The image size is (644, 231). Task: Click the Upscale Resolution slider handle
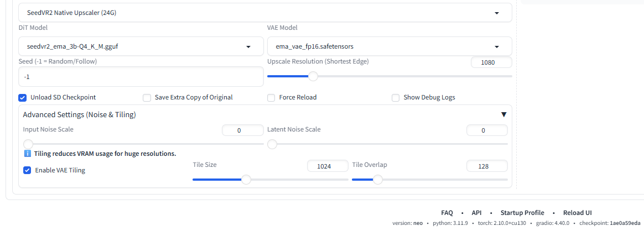pos(313,76)
